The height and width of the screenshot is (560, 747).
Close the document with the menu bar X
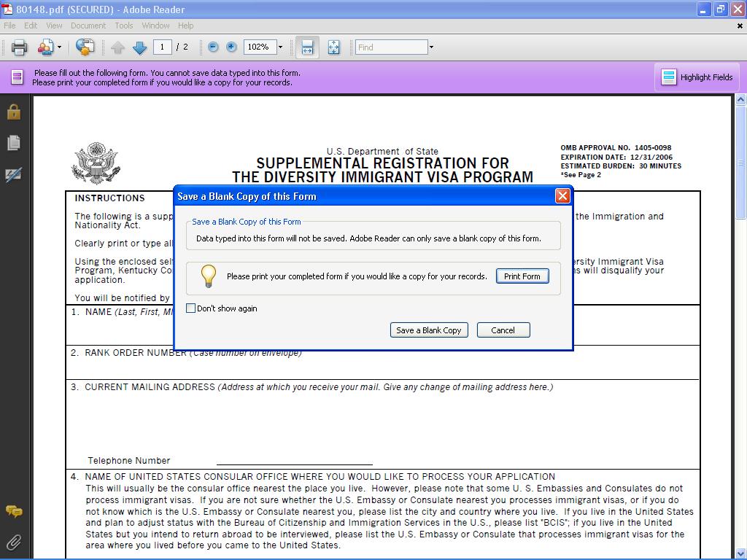pyautogui.click(x=740, y=26)
